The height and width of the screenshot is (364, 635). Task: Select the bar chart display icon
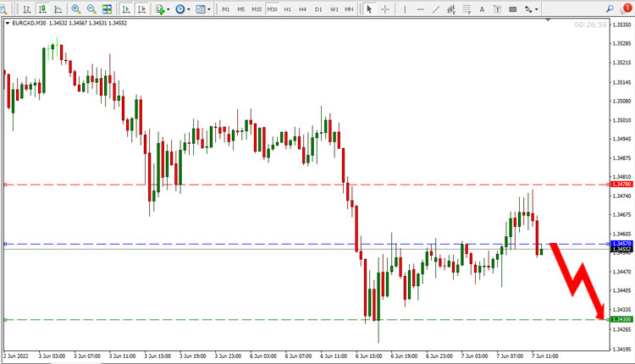tap(27, 9)
